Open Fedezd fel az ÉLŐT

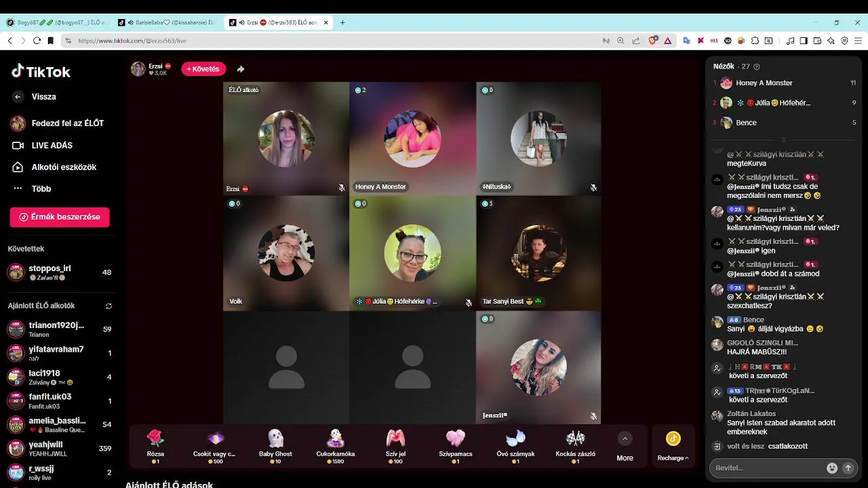tap(57, 123)
